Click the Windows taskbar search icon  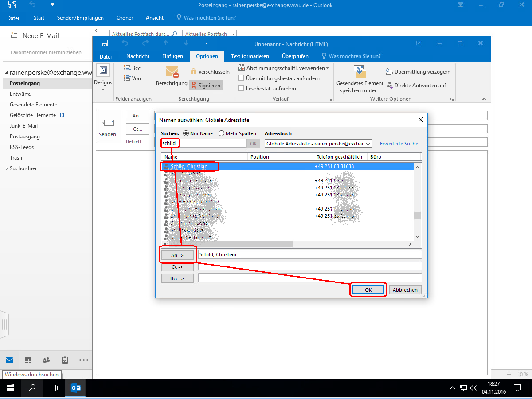(32, 388)
